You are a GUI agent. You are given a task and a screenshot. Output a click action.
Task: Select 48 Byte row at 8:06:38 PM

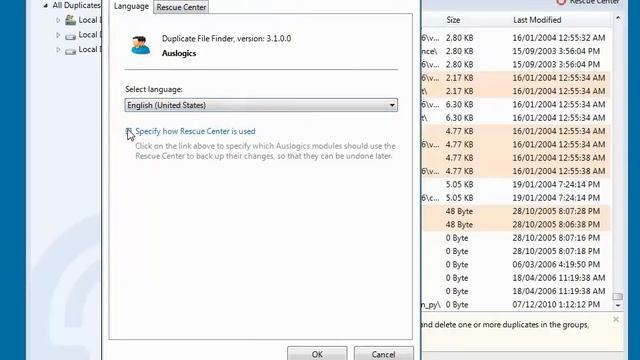click(516, 224)
